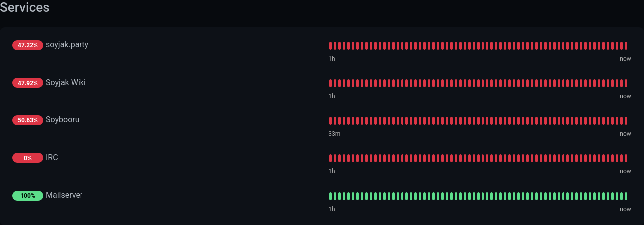Click the 47.22% uptime badge
This screenshot has height=225, width=644.
click(x=28, y=45)
